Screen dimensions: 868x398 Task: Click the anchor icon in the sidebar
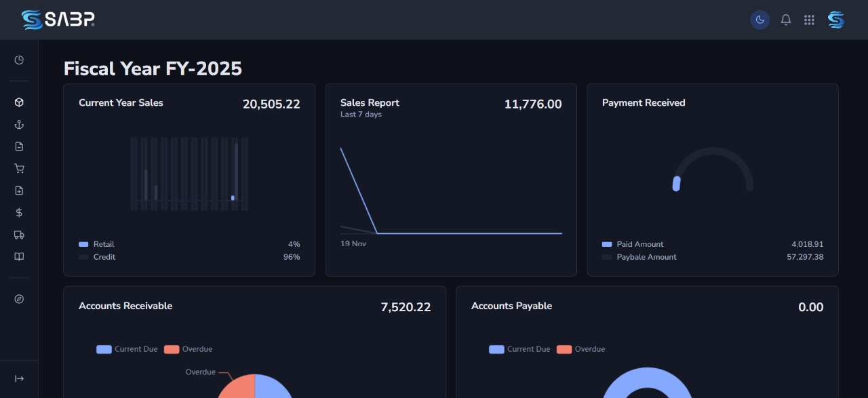pos(18,124)
